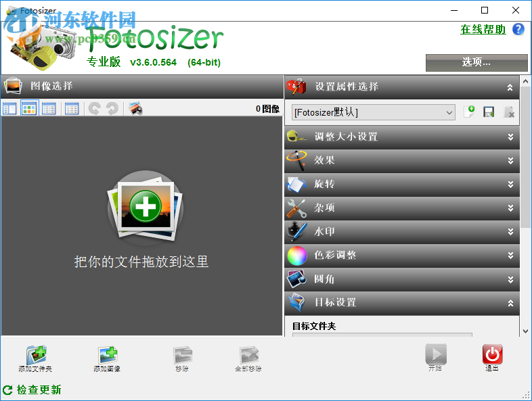Expand the 水印 watermark section
This screenshot has width=532, height=401.
click(x=510, y=232)
